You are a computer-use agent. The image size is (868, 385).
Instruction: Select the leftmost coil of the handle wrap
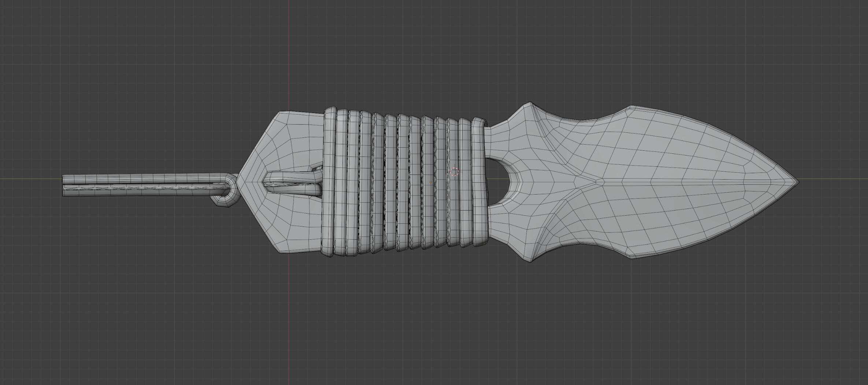[329, 182]
